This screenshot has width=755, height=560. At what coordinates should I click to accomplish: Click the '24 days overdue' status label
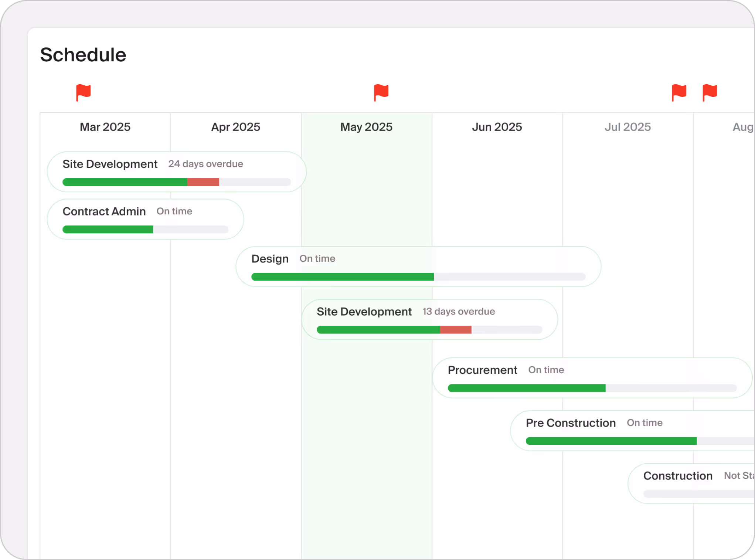pyautogui.click(x=206, y=164)
